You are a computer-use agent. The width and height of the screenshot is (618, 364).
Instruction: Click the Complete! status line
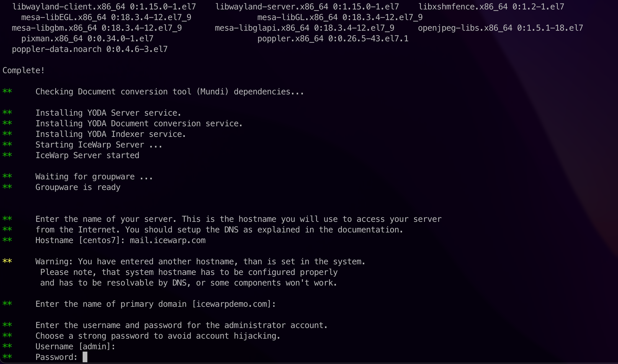[24, 70]
